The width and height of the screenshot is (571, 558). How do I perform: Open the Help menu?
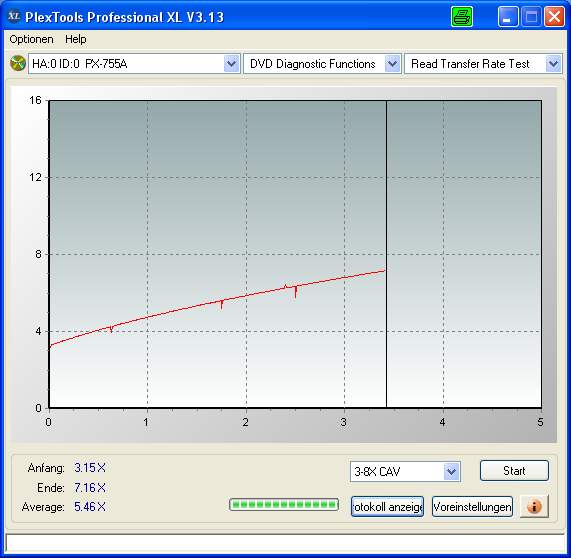point(76,39)
